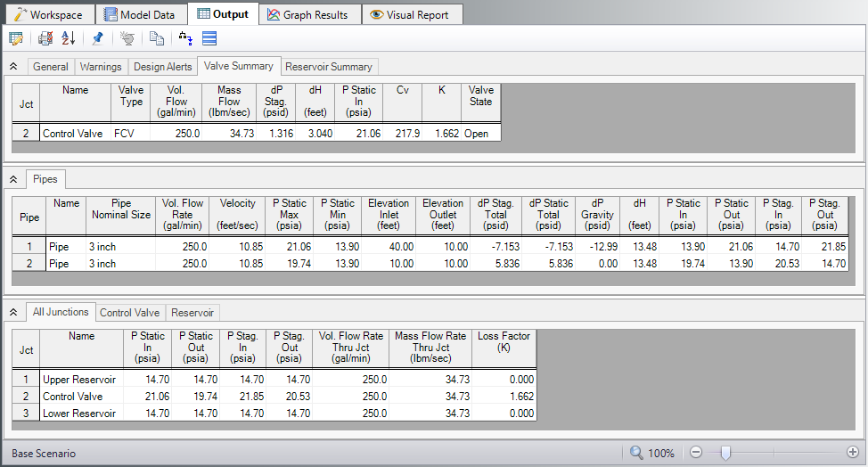The width and height of the screenshot is (868, 467).
Task: Click the copy documents icon
Action: 157,38
